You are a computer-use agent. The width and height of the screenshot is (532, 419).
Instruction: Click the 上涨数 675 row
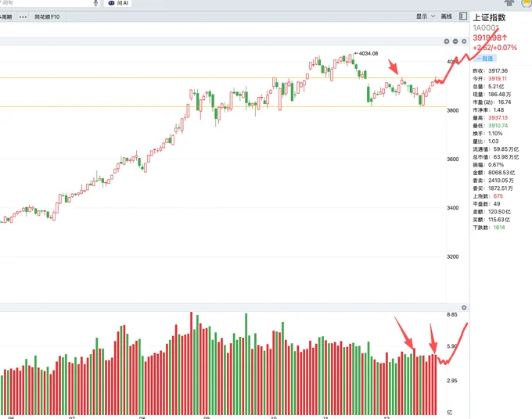(x=488, y=196)
